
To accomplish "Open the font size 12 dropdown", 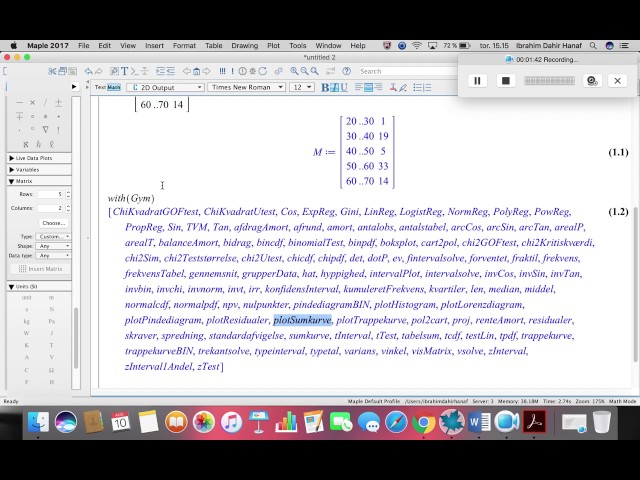I will click(x=302, y=87).
